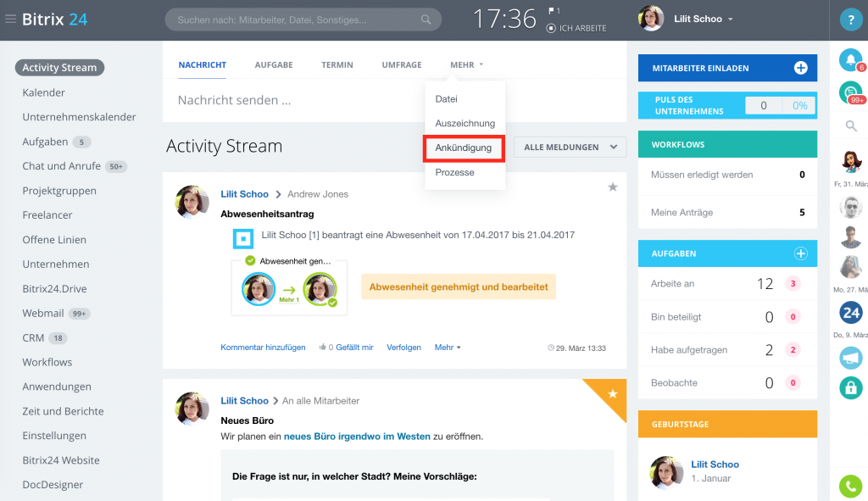Open the chat messages icon with 99+ badge
This screenshot has width=868, height=501.
(x=851, y=92)
